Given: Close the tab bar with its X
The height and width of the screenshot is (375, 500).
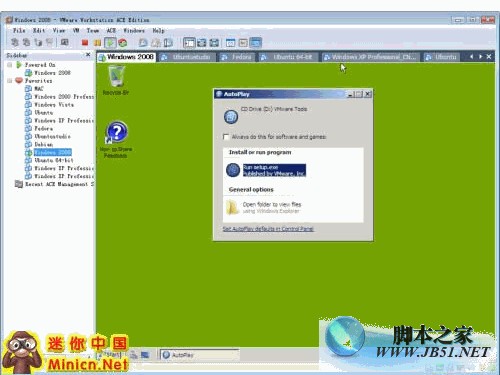Looking at the screenshot, I should coord(489,57).
